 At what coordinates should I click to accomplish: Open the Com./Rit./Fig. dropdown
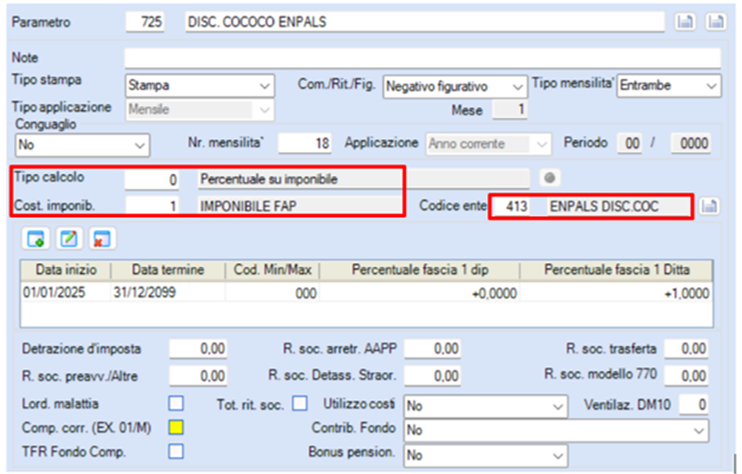pyautogui.click(x=455, y=87)
